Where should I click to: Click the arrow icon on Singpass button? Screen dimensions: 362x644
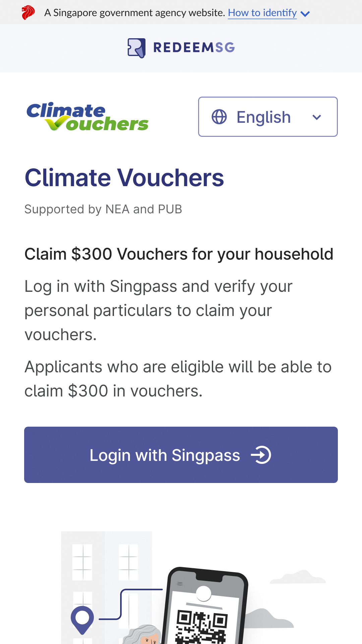coord(261,455)
